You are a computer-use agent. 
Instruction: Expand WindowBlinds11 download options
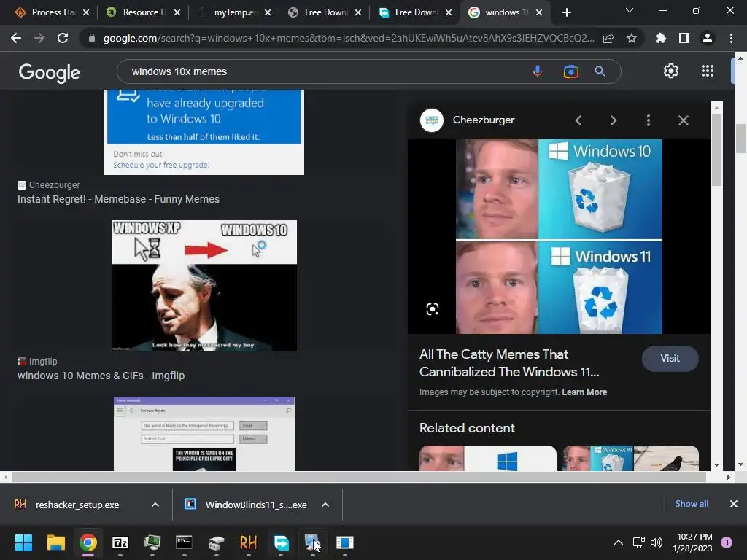325,505
